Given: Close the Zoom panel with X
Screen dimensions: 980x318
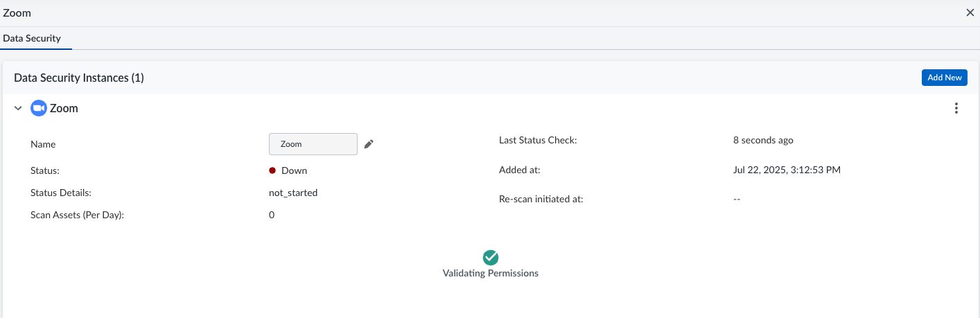Looking at the screenshot, I should click(970, 13).
